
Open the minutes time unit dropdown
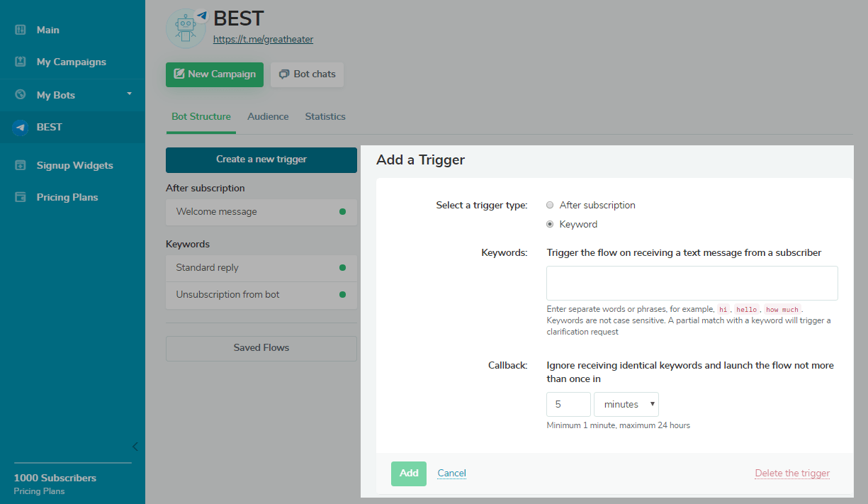coord(626,404)
